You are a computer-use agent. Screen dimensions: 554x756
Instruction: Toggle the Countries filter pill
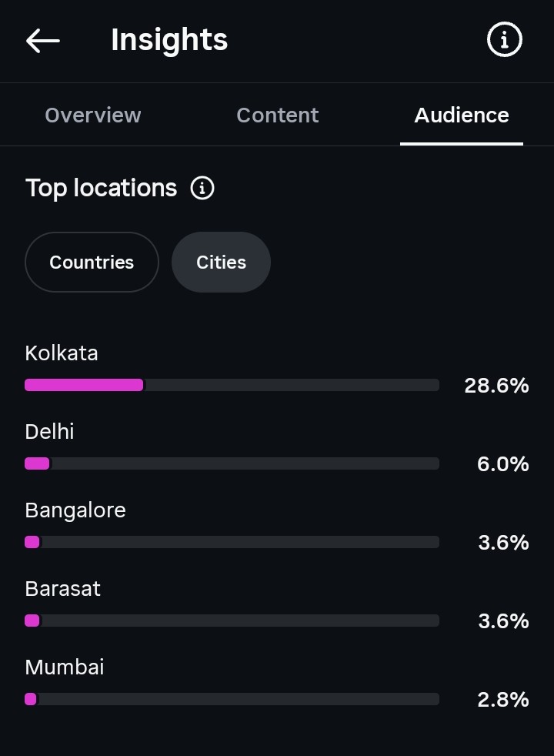coord(92,263)
